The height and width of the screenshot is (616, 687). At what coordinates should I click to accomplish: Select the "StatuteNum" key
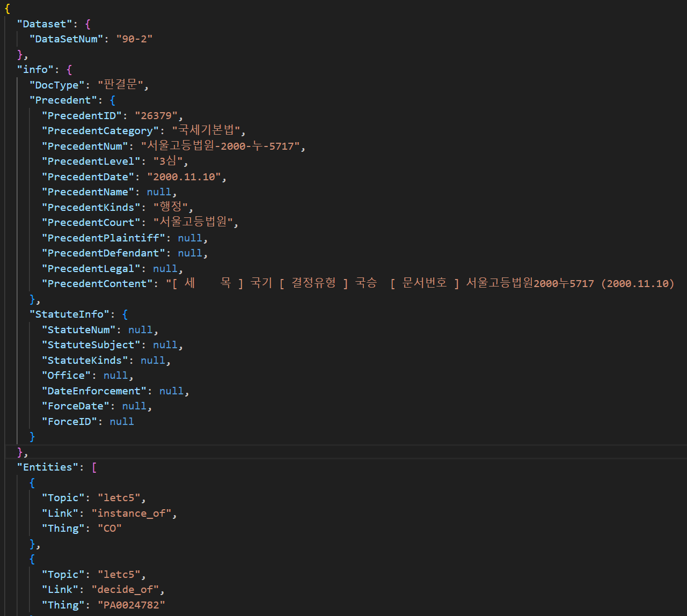[79, 330]
